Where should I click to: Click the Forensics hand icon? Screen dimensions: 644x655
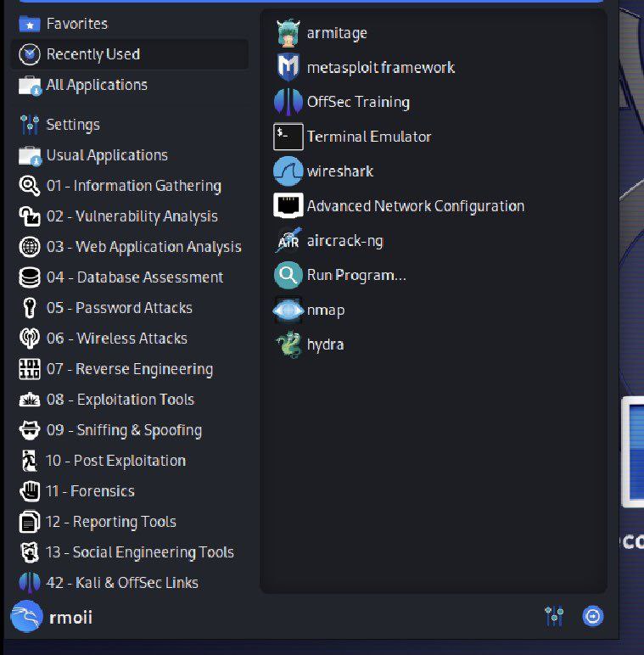[30, 491]
